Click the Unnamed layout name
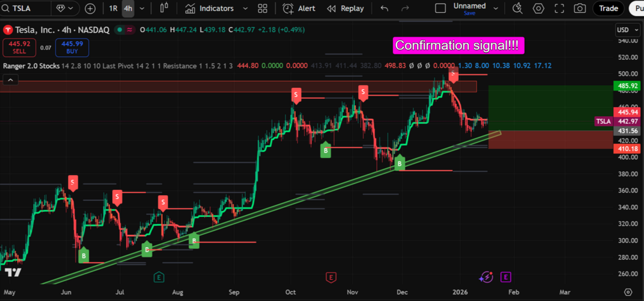 point(470,6)
